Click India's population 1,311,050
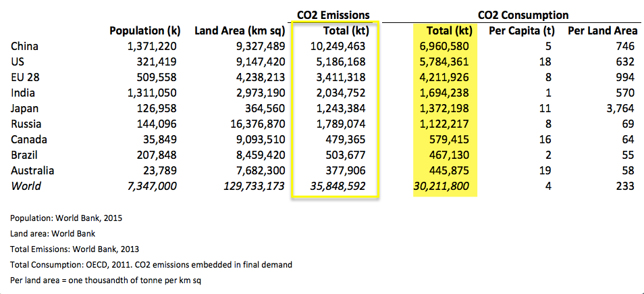Screen dimensions: 644x294 coord(153,93)
